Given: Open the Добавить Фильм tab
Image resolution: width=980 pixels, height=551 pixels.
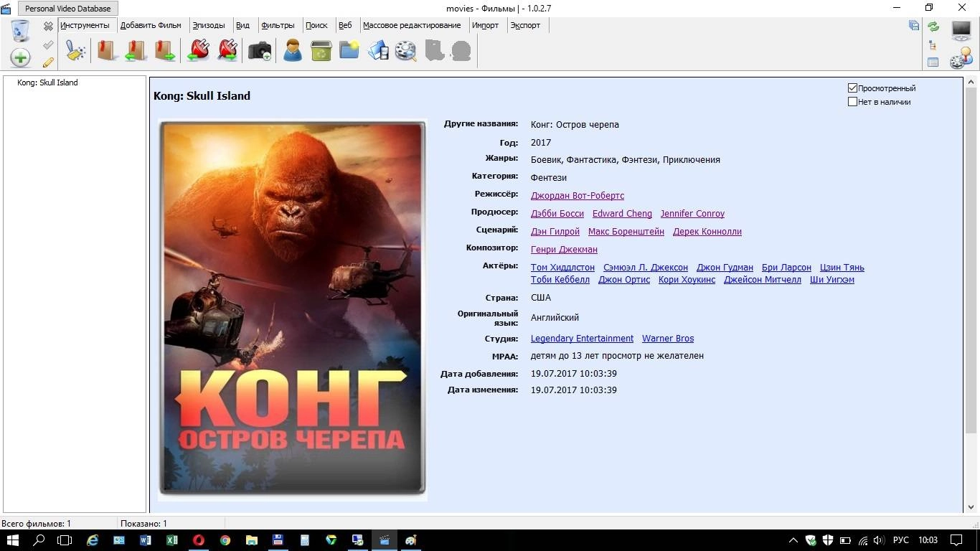Looking at the screenshot, I should [151, 25].
